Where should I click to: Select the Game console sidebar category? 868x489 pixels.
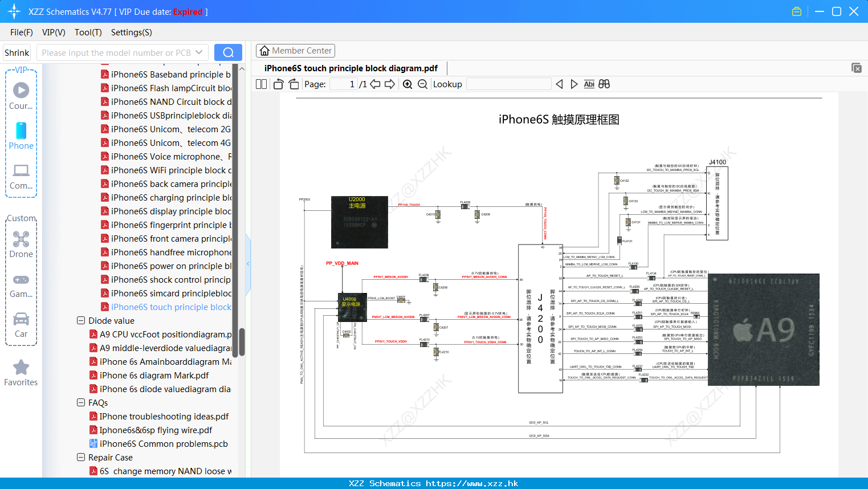click(x=21, y=286)
